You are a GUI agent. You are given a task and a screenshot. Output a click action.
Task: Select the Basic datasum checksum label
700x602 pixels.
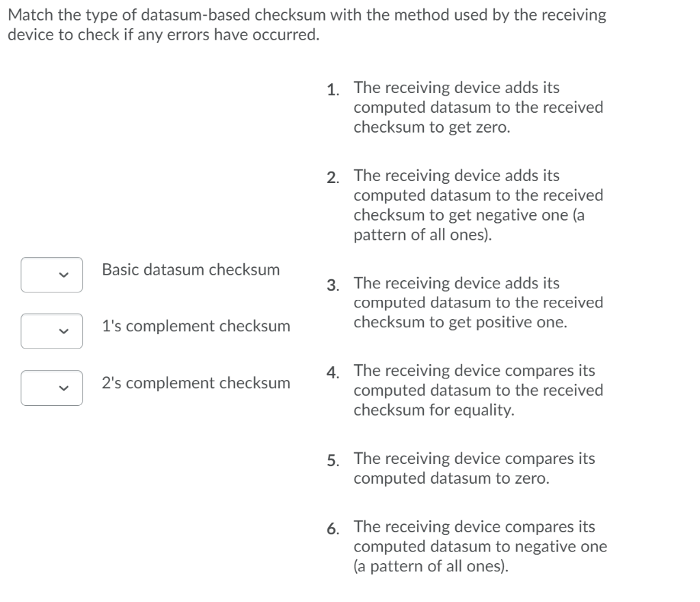(191, 269)
